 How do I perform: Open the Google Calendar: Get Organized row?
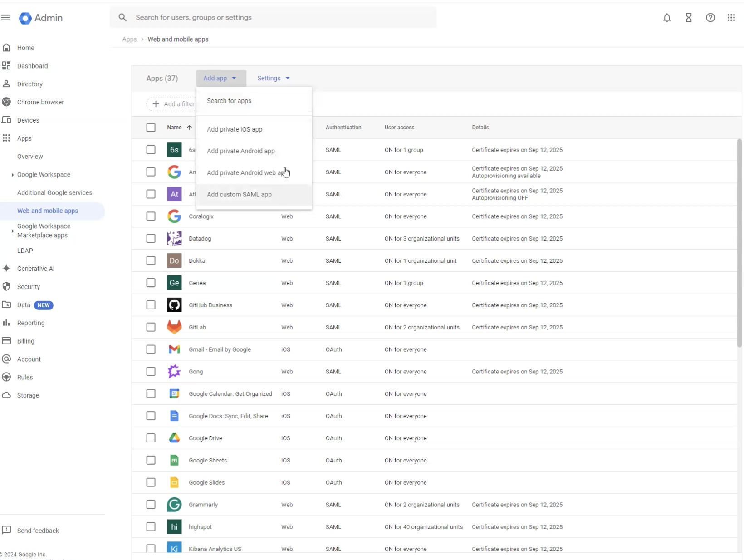[434, 393]
